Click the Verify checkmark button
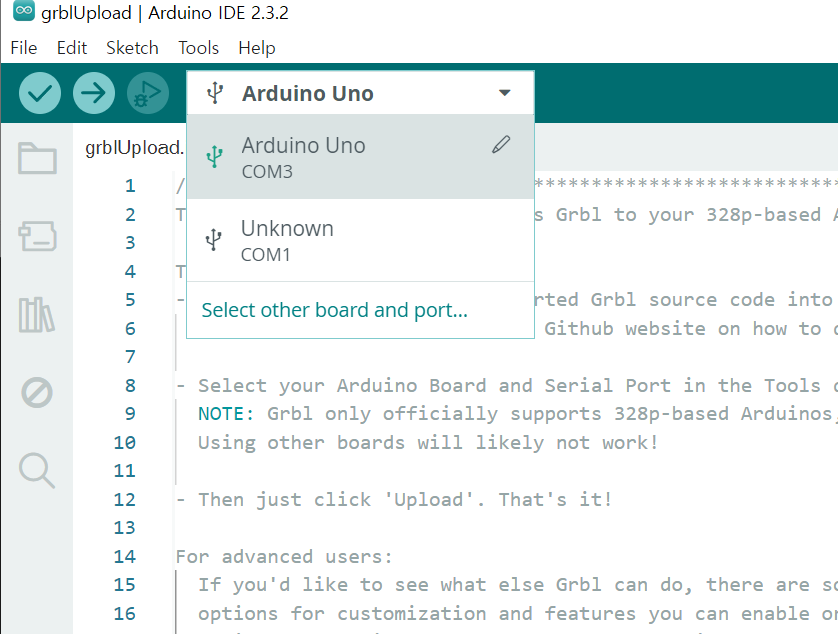The height and width of the screenshot is (634, 838). point(40,93)
